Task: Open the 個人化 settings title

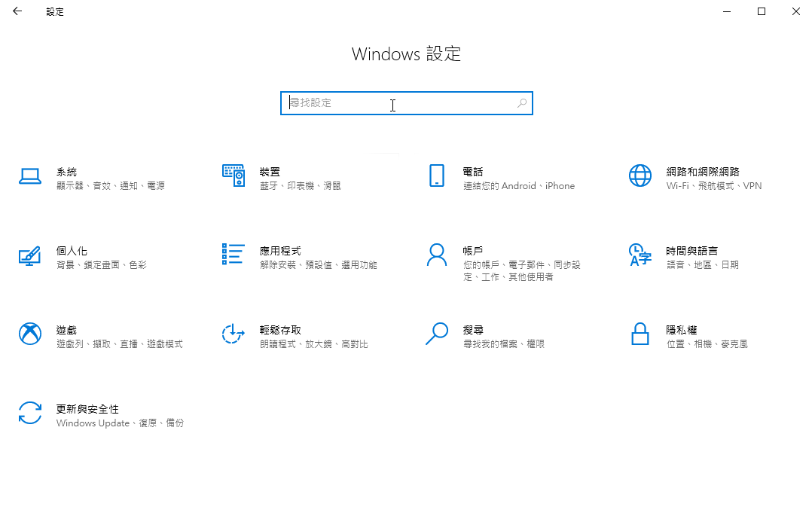Action: 72,251
